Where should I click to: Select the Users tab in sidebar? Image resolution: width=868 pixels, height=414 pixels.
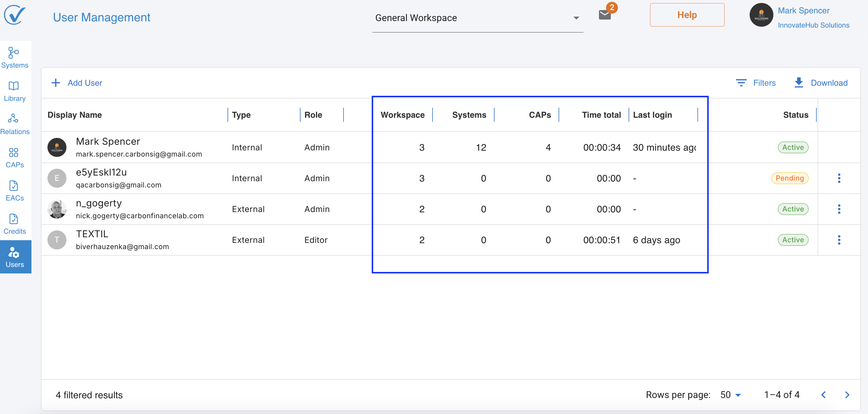[x=15, y=257]
